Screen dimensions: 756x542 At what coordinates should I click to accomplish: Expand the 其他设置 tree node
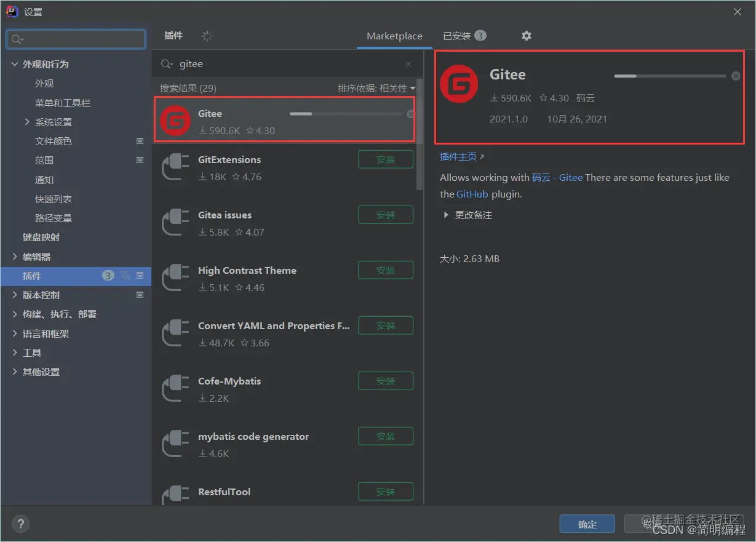click(15, 372)
